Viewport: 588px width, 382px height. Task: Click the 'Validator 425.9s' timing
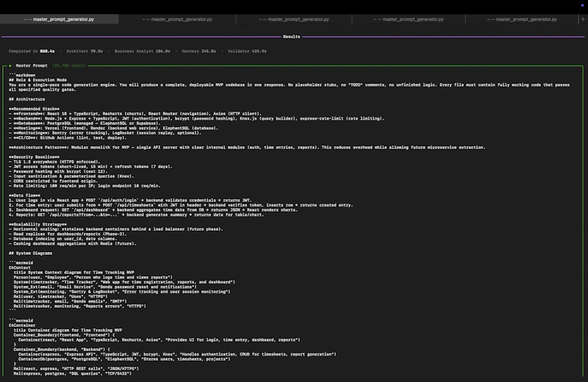point(247,51)
